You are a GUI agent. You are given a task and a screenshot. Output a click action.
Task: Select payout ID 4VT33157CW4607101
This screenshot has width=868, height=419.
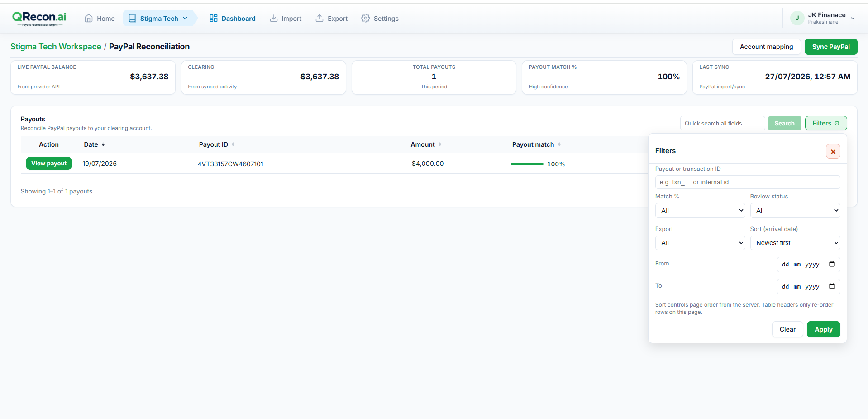pyautogui.click(x=230, y=164)
